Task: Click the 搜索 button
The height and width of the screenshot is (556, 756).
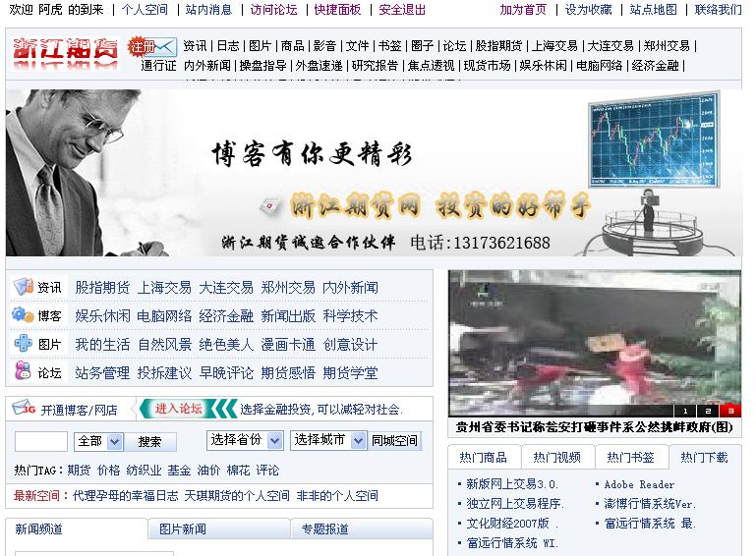Action: coord(150,442)
